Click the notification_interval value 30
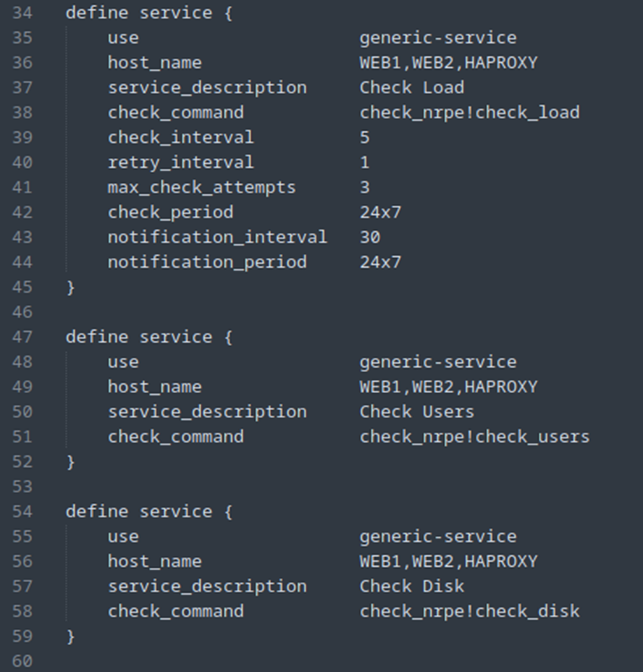The height and width of the screenshot is (672, 643). point(370,238)
